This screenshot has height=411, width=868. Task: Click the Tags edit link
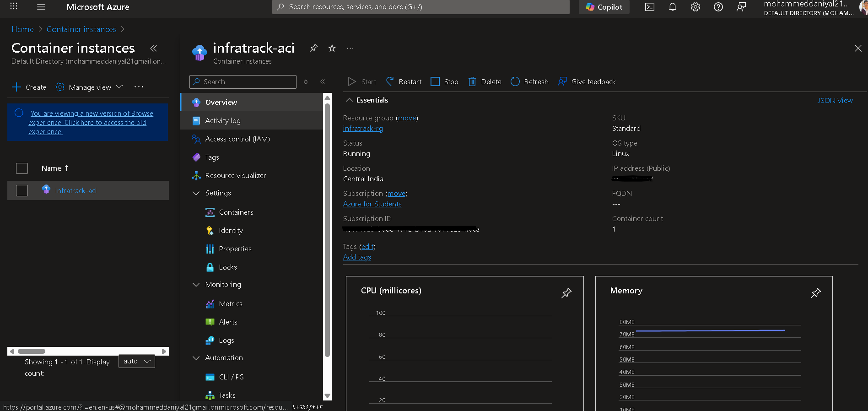click(367, 247)
